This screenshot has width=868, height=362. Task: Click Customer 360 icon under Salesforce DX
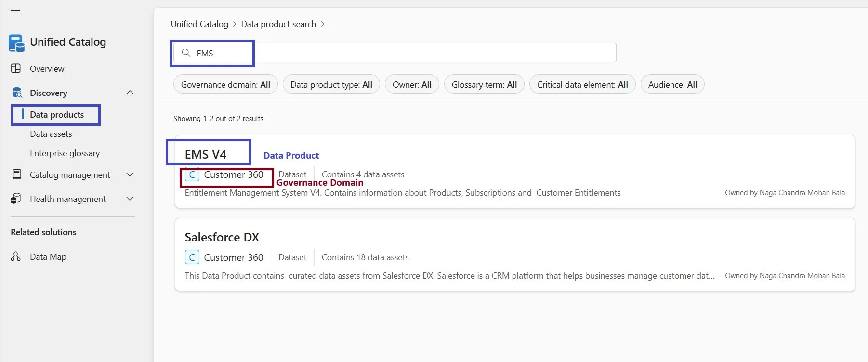point(192,257)
